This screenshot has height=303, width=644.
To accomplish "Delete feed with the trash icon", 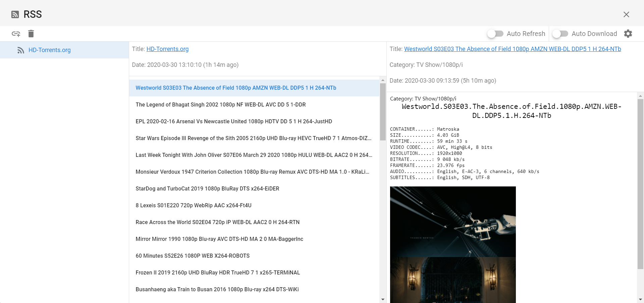I will pos(31,34).
